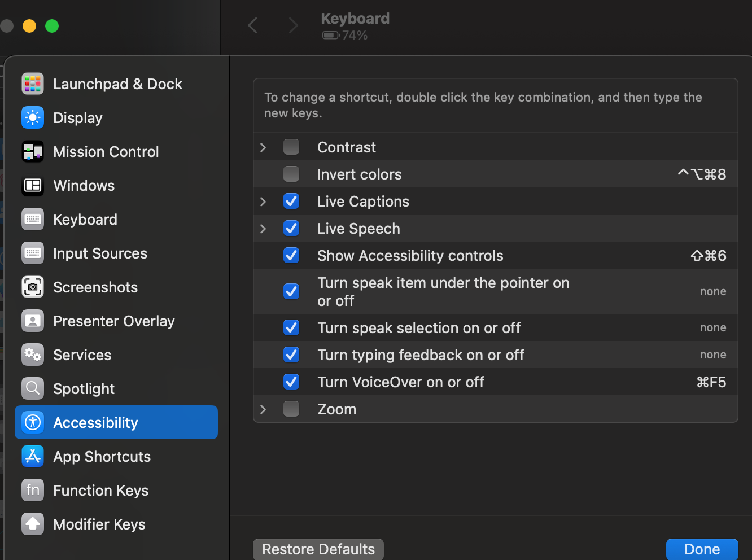
Task: Expand the Live Captions group
Action: 263,202
